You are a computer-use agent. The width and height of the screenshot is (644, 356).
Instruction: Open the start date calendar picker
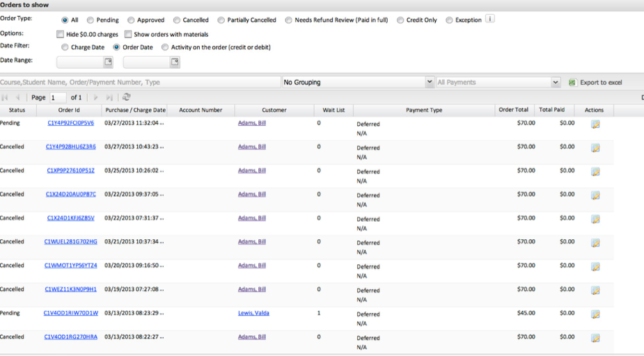click(x=108, y=62)
